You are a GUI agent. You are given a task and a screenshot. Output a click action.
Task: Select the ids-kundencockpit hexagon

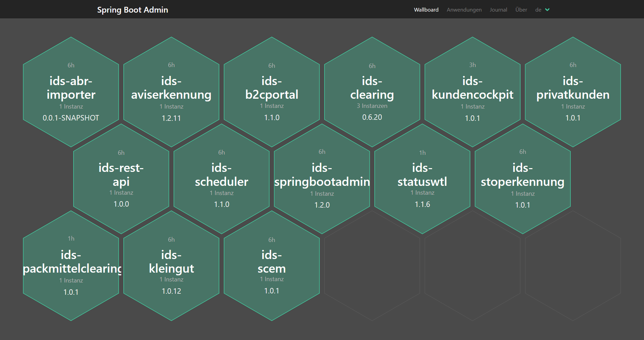tap(472, 92)
